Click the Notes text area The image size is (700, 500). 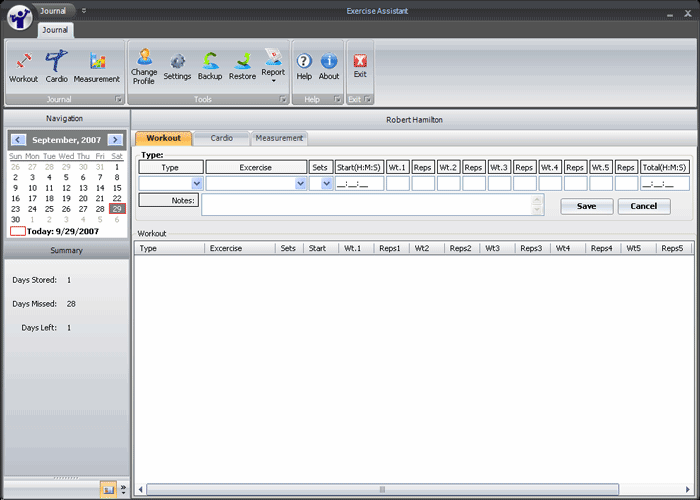[367, 205]
